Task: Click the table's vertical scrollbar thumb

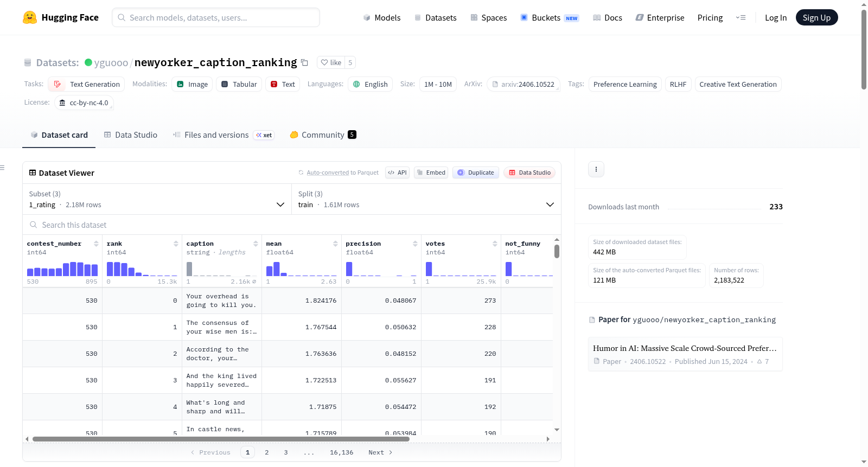Action: pyautogui.click(x=557, y=252)
